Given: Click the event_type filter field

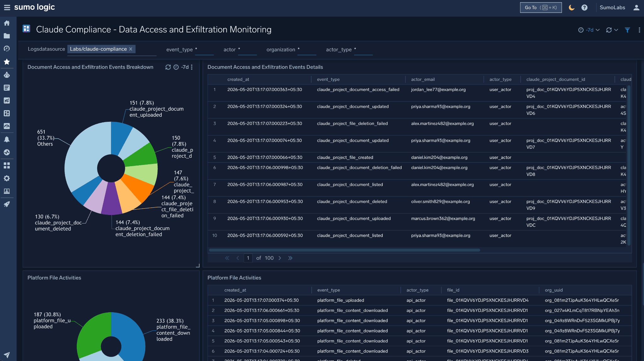Looking at the screenshot, I should 204,50.
